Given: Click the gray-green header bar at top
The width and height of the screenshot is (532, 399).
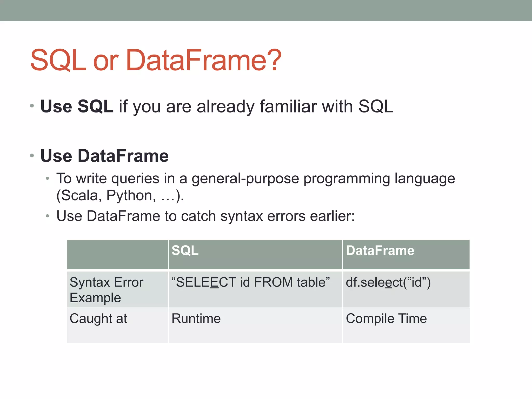Looking at the screenshot, I should 266,10.
